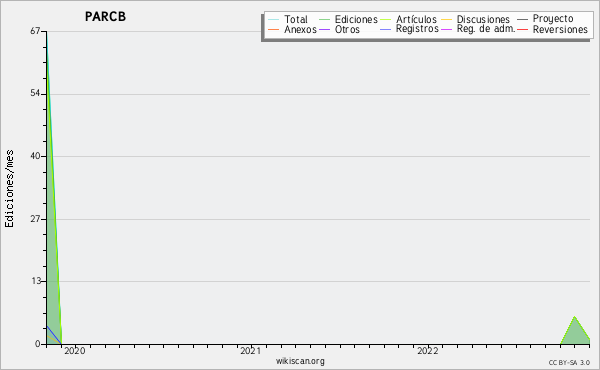Click the cyan Total legend line swatch
Screen dimensions: 600x370
click(x=274, y=20)
